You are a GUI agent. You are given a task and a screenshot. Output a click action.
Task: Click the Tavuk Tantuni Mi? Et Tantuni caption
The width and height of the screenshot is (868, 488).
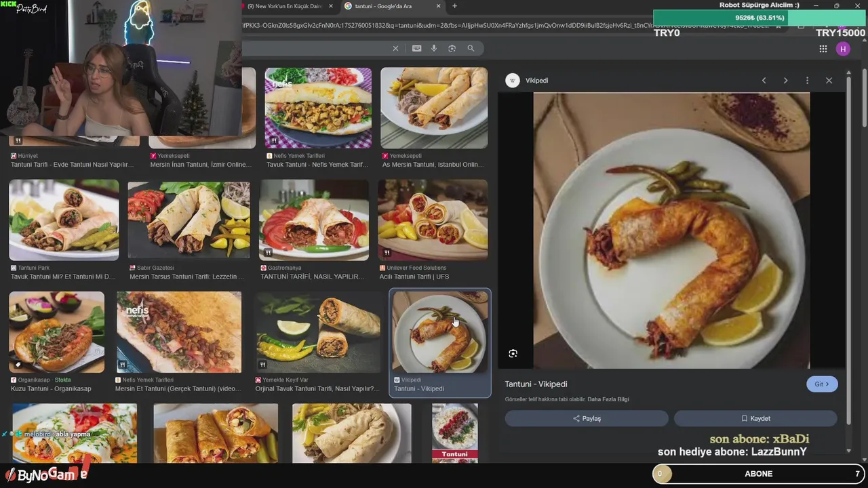pyautogui.click(x=62, y=277)
